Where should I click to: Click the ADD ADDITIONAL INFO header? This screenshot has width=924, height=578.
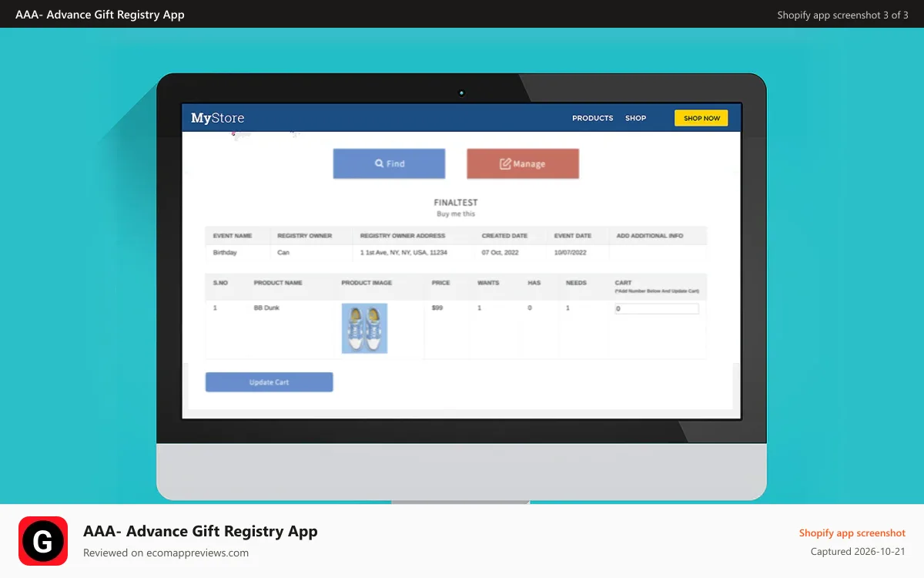(650, 236)
